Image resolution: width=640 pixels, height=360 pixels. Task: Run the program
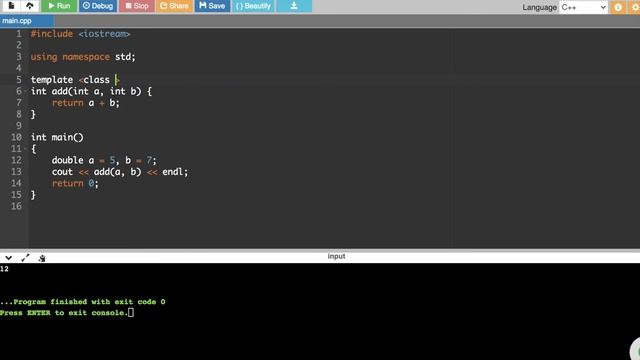point(59,6)
